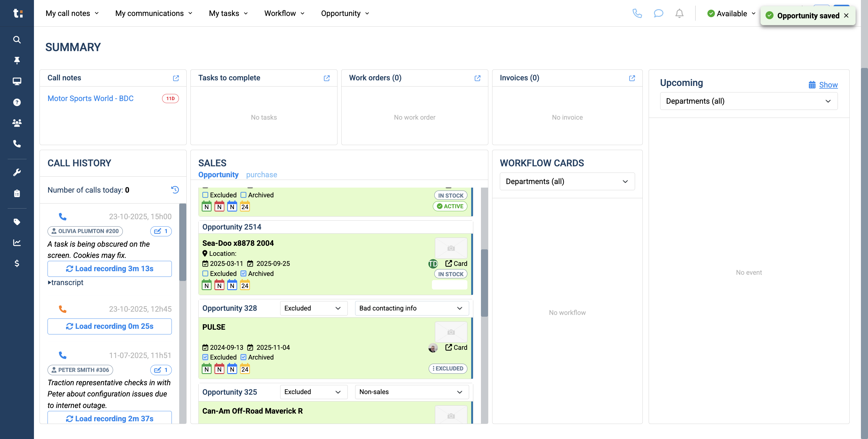Click call history refresh clock icon
Viewport: 868px width, 439px height.
click(x=175, y=190)
